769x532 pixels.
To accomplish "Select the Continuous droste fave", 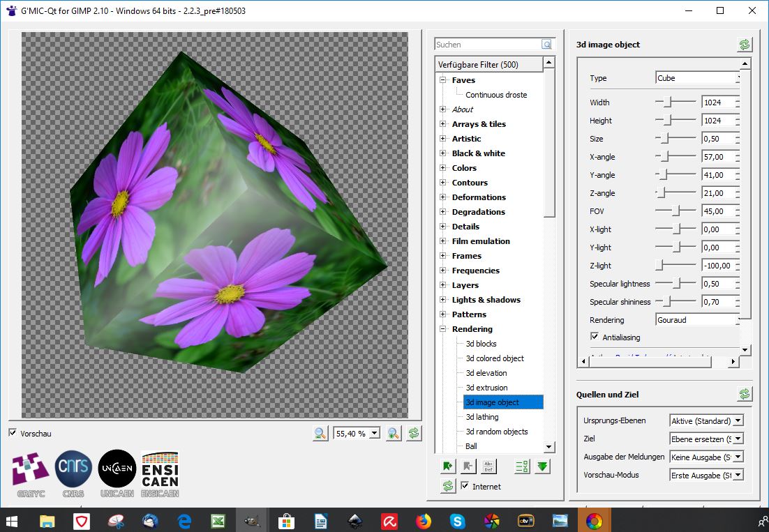I will (496, 95).
